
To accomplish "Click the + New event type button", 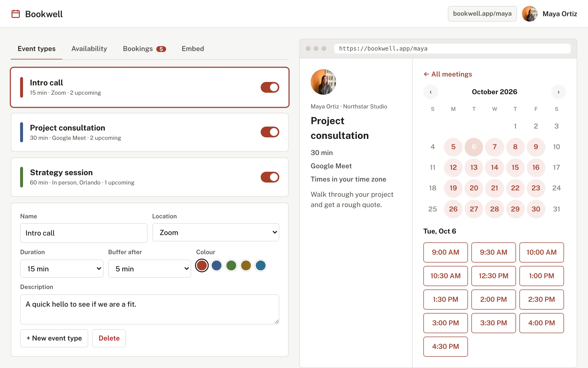I will point(54,338).
